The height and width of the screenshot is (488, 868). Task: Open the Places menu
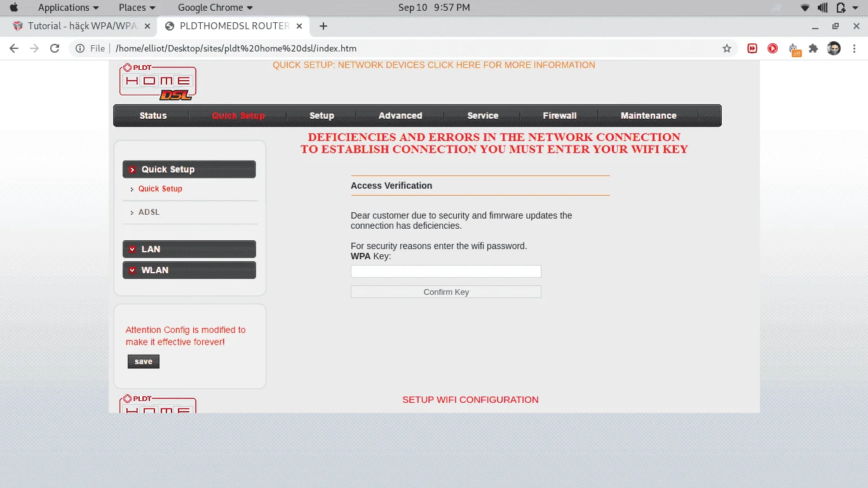tap(137, 8)
